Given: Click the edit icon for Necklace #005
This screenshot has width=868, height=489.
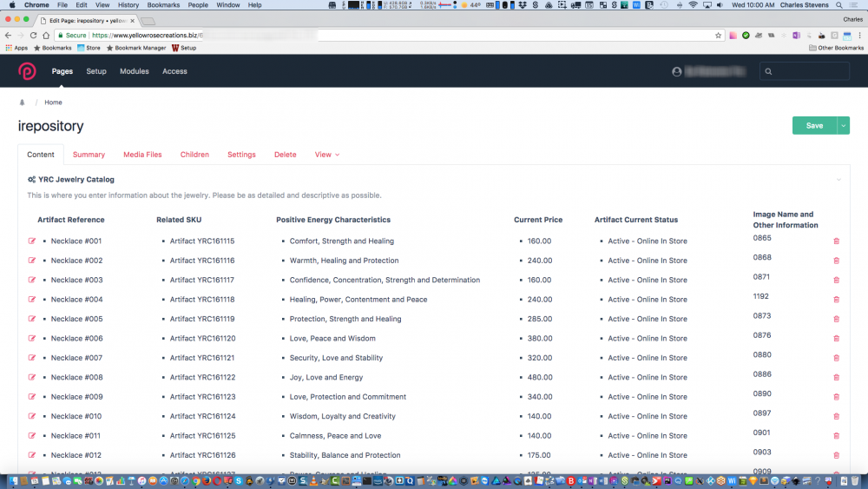Looking at the screenshot, I should [32, 319].
